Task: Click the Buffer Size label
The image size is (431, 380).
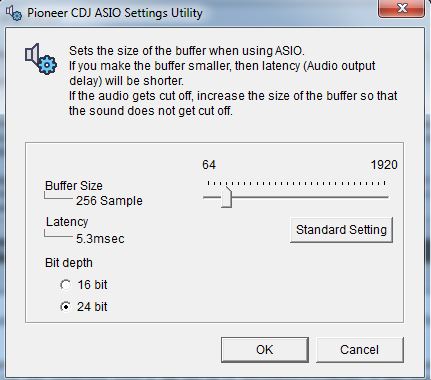Action: [x=74, y=186]
